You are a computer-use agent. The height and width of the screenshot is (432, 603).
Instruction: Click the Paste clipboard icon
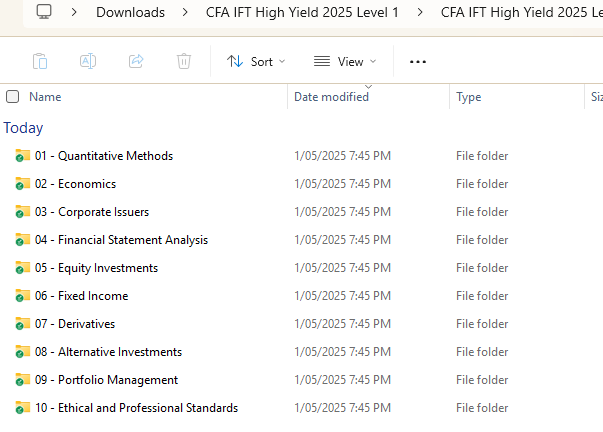point(40,61)
